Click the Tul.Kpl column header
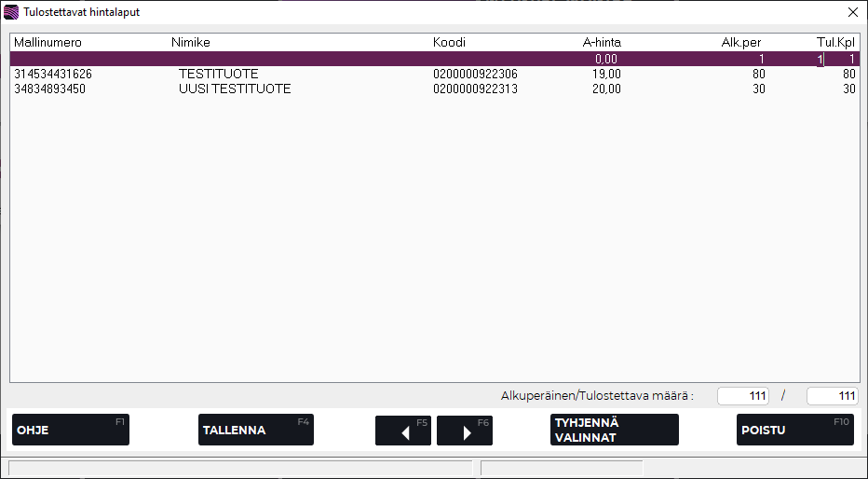The height and width of the screenshot is (479, 868). coord(835,43)
